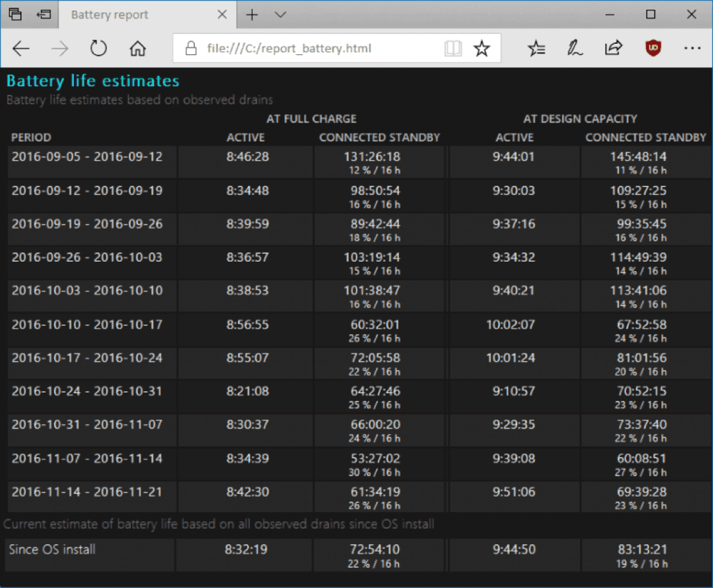This screenshot has height=588, width=713.
Task: Click the Refresh page icon
Action: [x=99, y=49]
